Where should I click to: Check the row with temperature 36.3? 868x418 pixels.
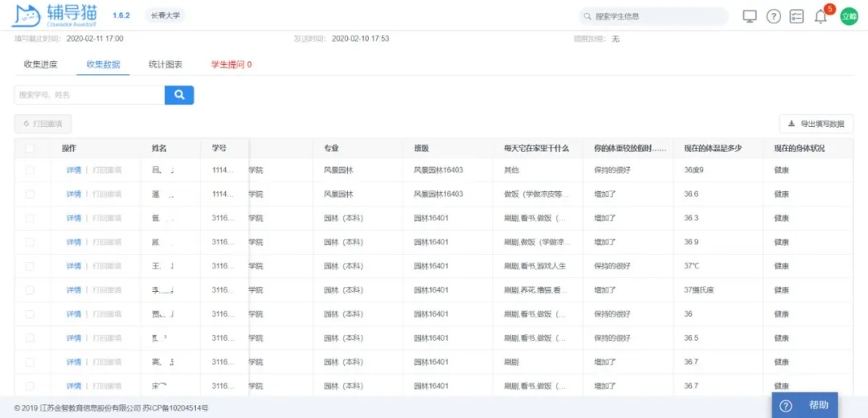click(x=30, y=218)
